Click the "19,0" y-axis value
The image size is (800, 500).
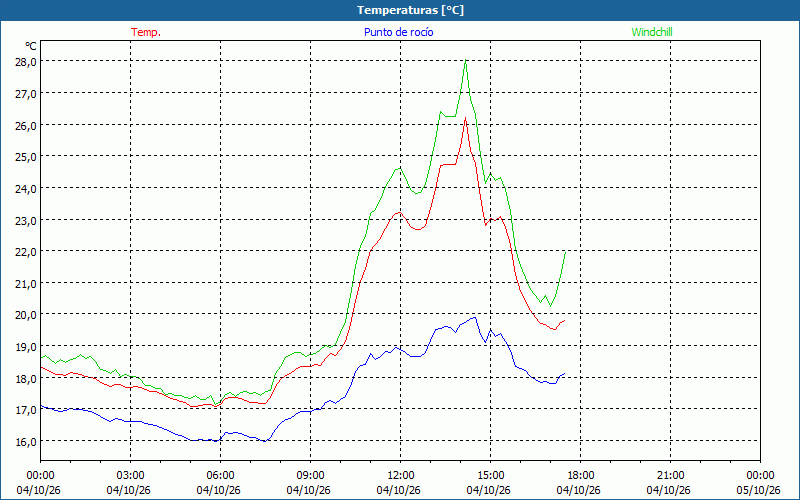click(x=26, y=346)
